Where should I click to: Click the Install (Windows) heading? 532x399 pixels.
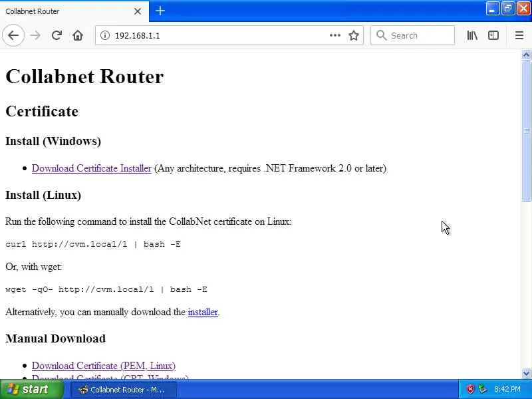point(53,141)
